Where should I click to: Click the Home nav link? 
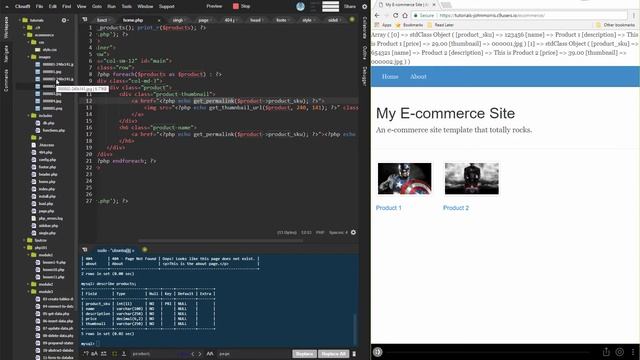click(x=390, y=76)
